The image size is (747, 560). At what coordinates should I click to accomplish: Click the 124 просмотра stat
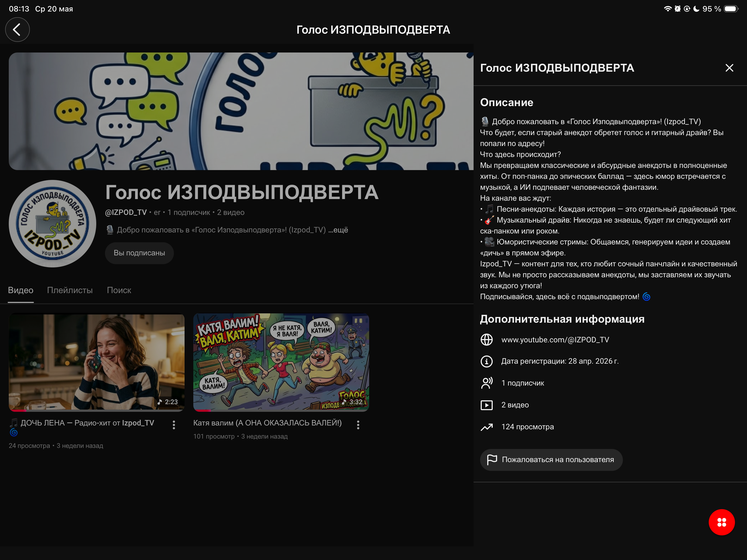(527, 427)
